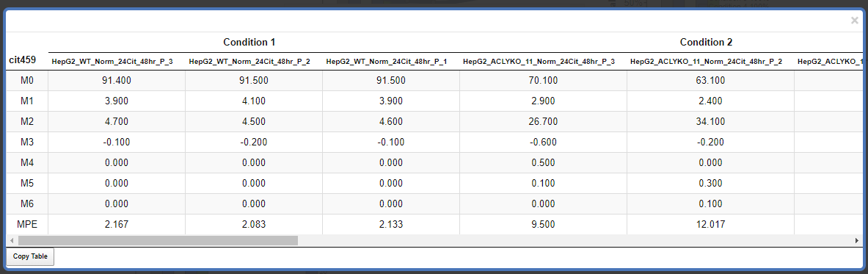This screenshot has width=868, height=274.
Task: Select the MPE value 2.083
Action: (x=254, y=224)
